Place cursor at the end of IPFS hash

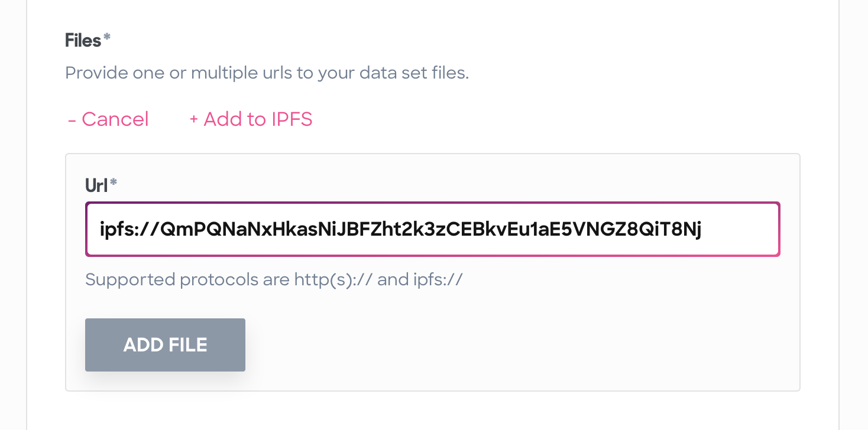tap(702, 229)
